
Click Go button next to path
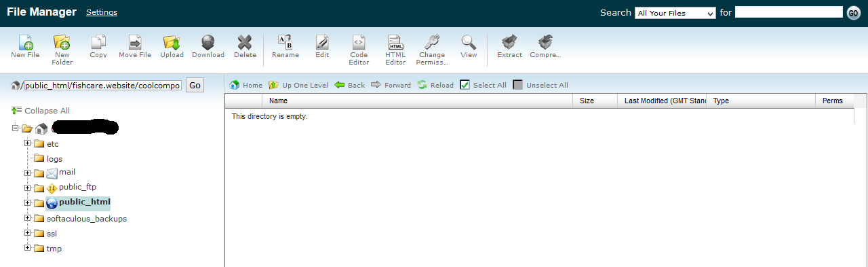[x=195, y=85]
